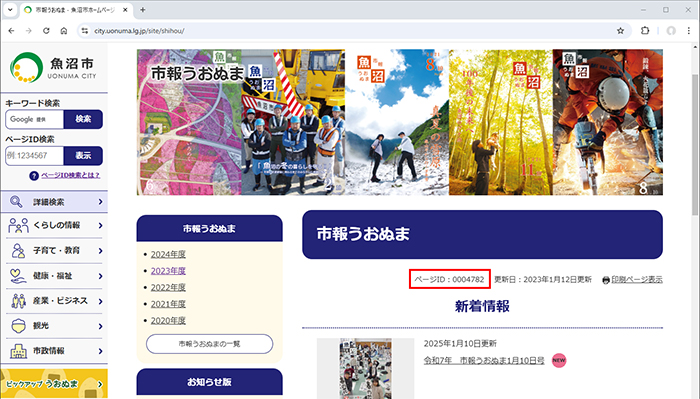The width and height of the screenshot is (700, 399).
Task: Open the 2022年度 link
Action: [168, 287]
